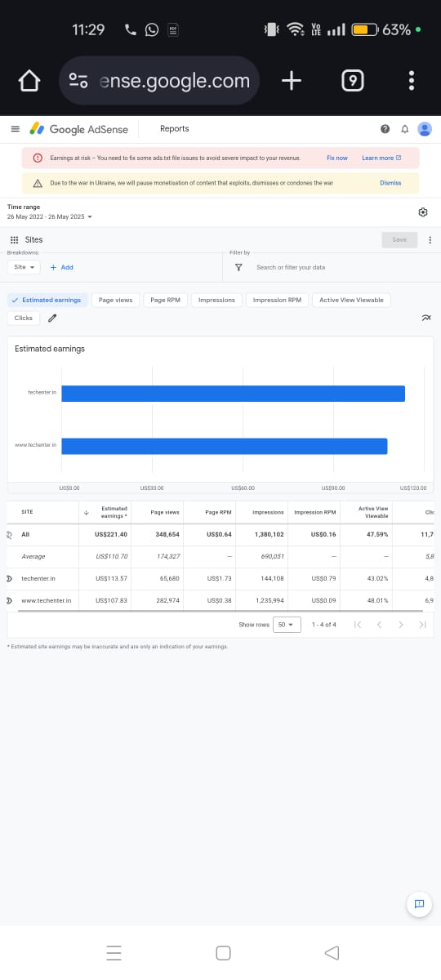The image size is (441, 980).
Task: Toggle the Page views metric chip
Action: coord(115,300)
